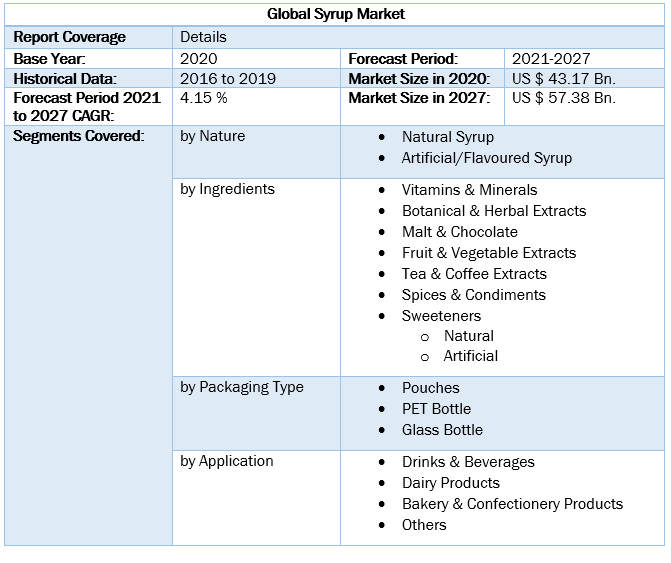This screenshot has height=563, width=671.
Task: Click the Forecast Period value 2021-2027
Action: [550, 59]
